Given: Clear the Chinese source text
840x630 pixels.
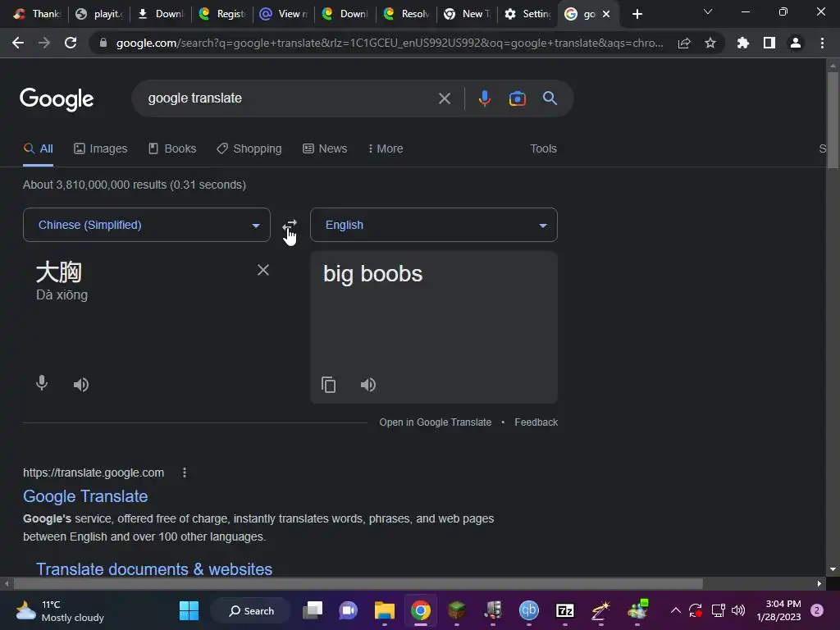Looking at the screenshot, I should pyautogui.click(x=263, y=270).
